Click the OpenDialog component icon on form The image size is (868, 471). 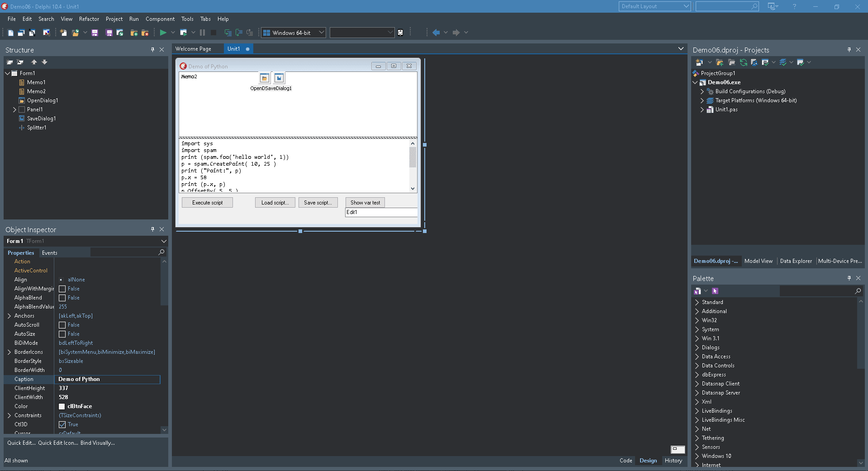(265, 78)
